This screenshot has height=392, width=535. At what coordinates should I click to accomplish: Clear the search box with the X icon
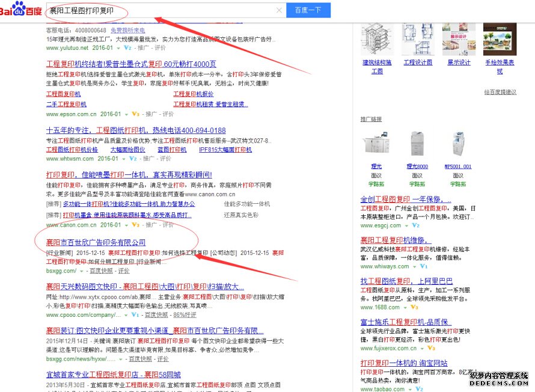tap(279, 10)
